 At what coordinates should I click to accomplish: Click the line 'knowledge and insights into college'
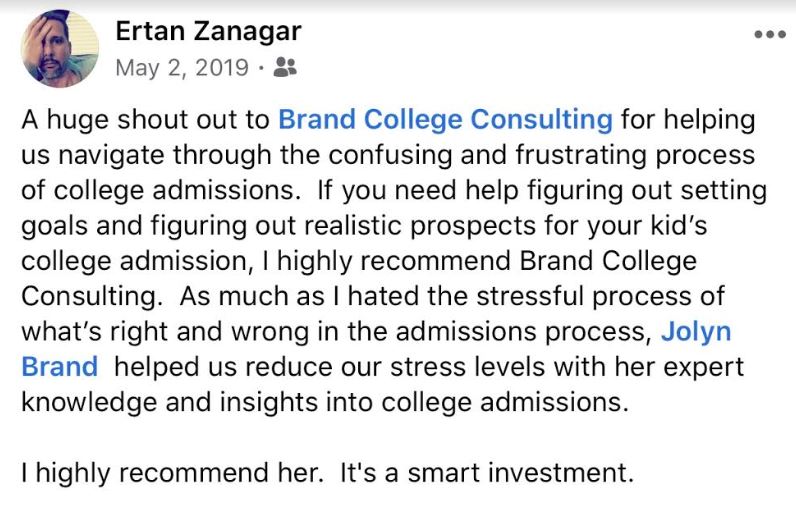coord(325,402)
